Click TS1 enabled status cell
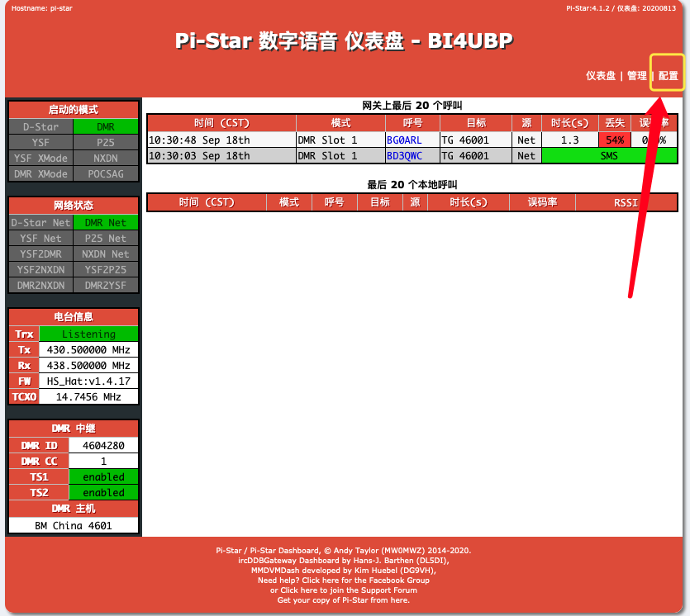 tap(103, 477)
